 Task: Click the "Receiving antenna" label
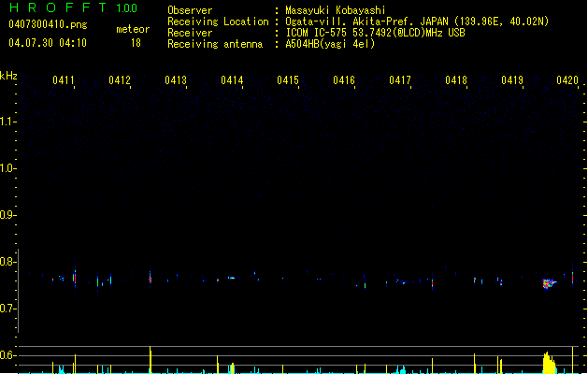[x=215, y=44]
